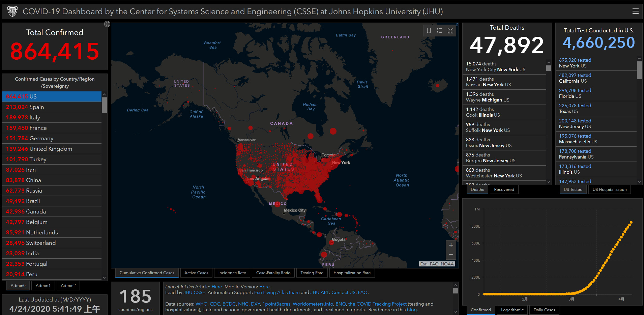
Task: Select US in the country list
Action: (x=52, y=96)
